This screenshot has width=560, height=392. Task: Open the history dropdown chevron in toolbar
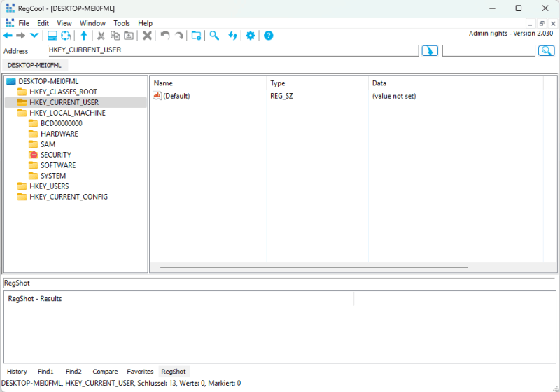(x=34, y=36)
